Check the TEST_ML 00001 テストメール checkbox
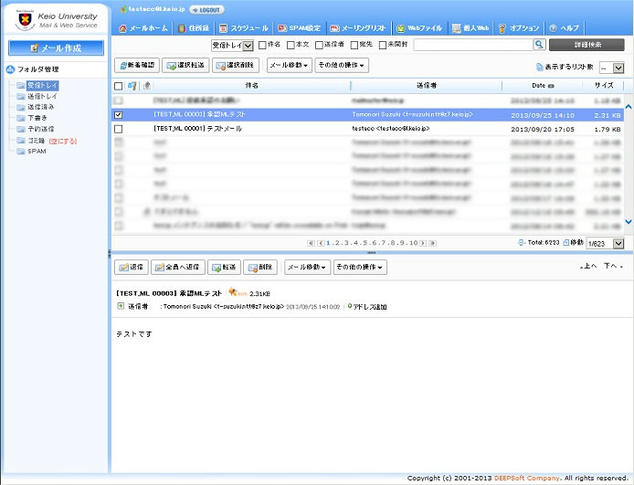This screenshot has height=485, width=634. coord(119,129)
